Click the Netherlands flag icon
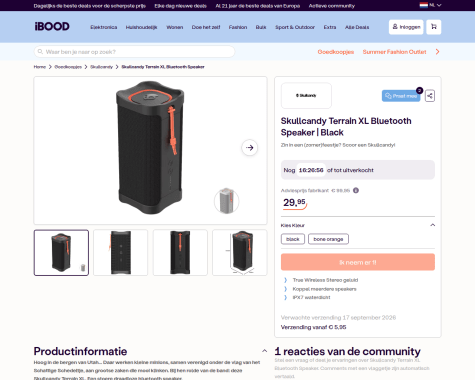Image resolution: width=475 pixels, height=380 pixels. [423, 5]
